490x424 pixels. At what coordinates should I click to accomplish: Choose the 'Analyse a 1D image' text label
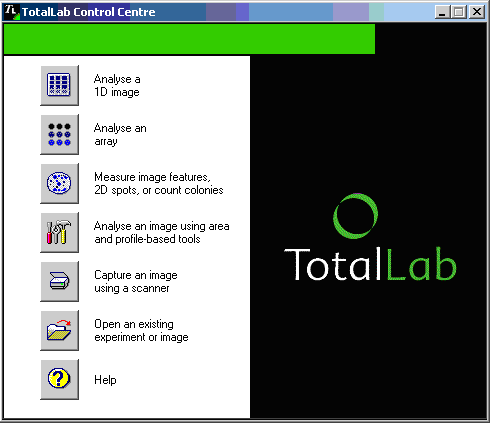click(117, 86)
